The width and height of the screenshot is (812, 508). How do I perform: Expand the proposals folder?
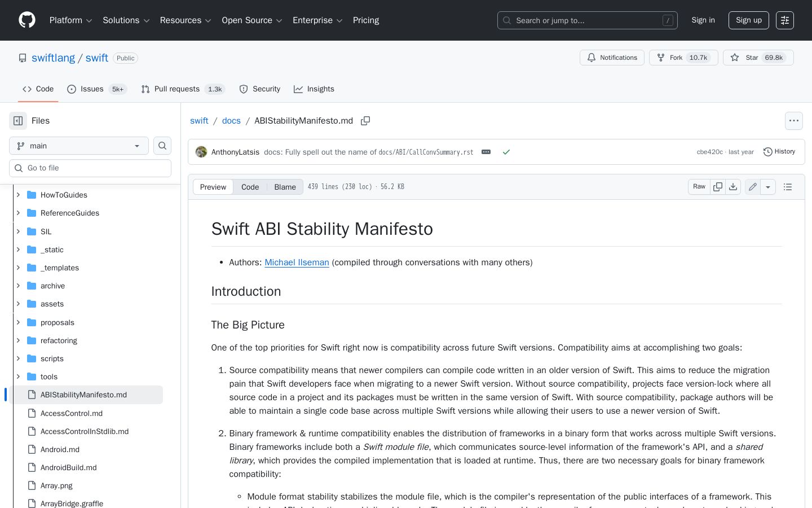[18, 322]
